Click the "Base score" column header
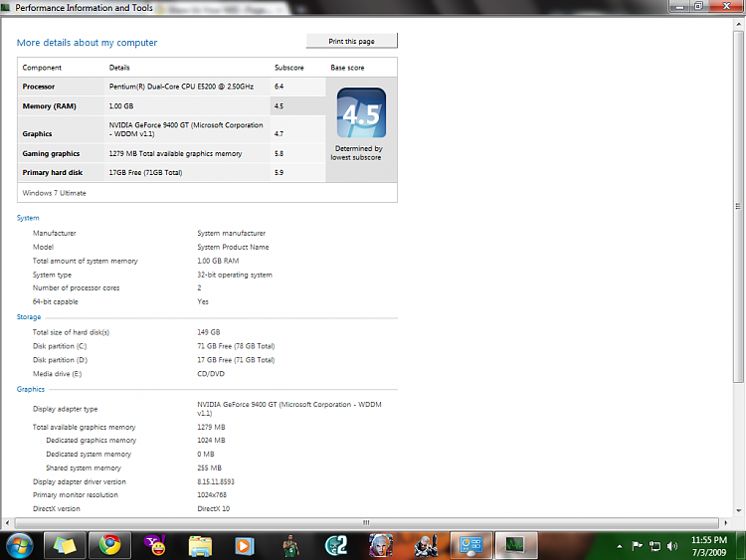The width and height of the screenshot is (746, 560). tap(347, 68)
